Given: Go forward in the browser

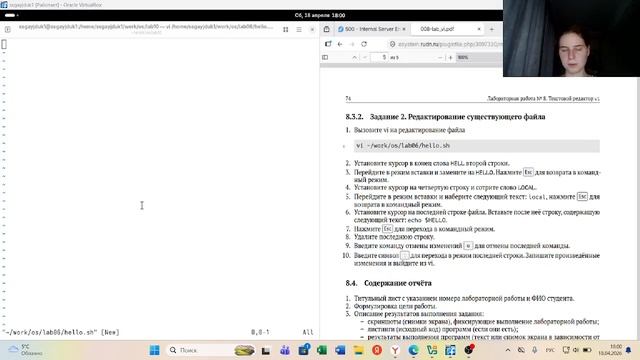Looking at the screenshot, I should point(352,44).
